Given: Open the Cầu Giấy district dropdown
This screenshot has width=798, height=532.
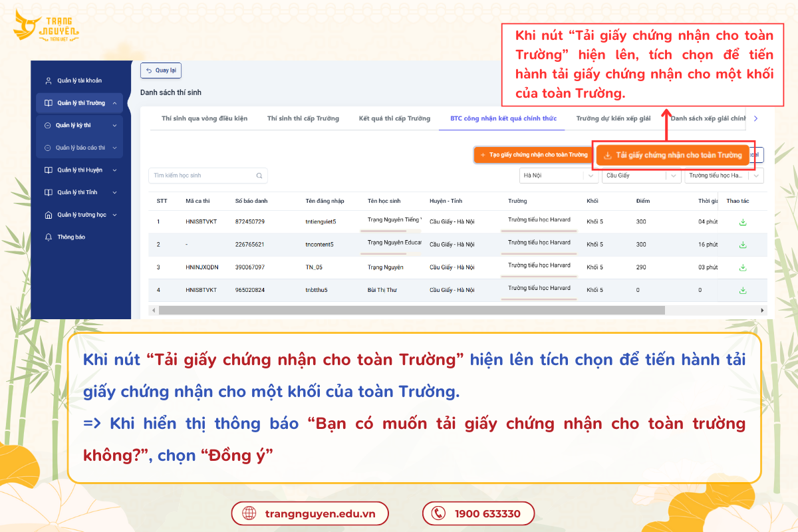Looking at the screenshot, I should pos(642,176).
